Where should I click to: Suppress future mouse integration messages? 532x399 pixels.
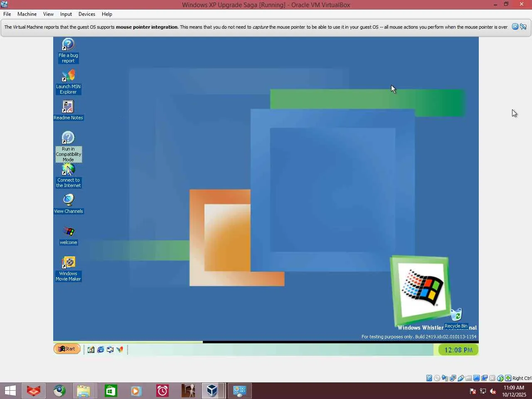pos(523,27)
